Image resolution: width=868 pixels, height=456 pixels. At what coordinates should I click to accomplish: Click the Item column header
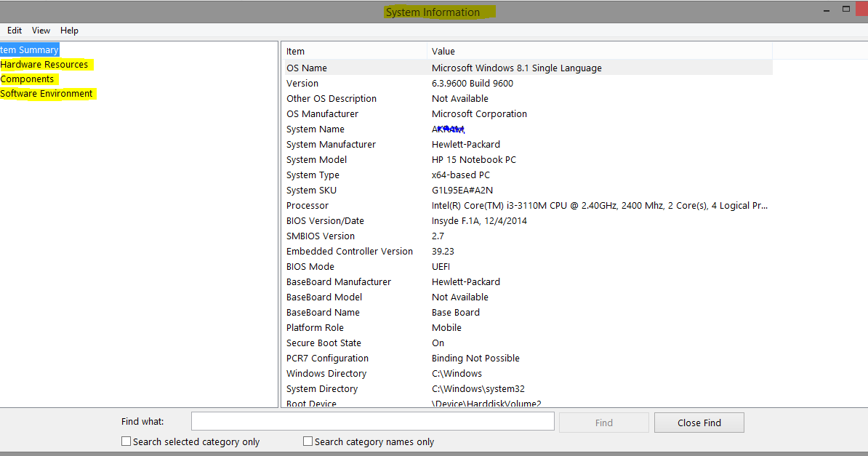click(x=354, y=51)
